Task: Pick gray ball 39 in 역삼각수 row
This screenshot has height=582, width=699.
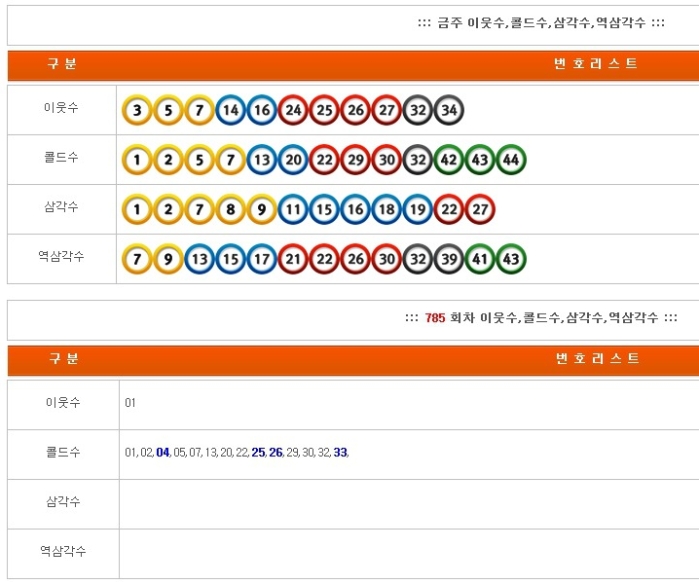Action: point(448,259)
